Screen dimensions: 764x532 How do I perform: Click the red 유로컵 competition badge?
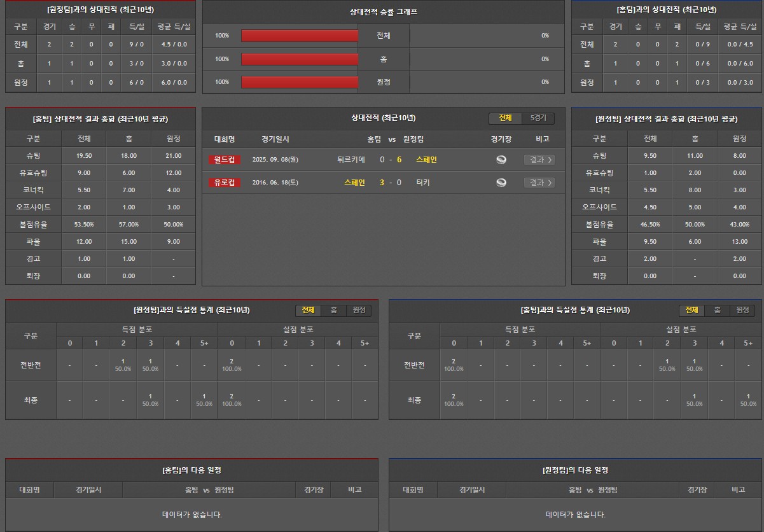point(225,183)
